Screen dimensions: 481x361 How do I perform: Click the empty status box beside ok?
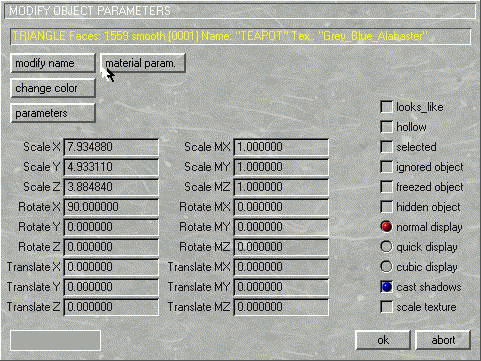coord(55,340)
